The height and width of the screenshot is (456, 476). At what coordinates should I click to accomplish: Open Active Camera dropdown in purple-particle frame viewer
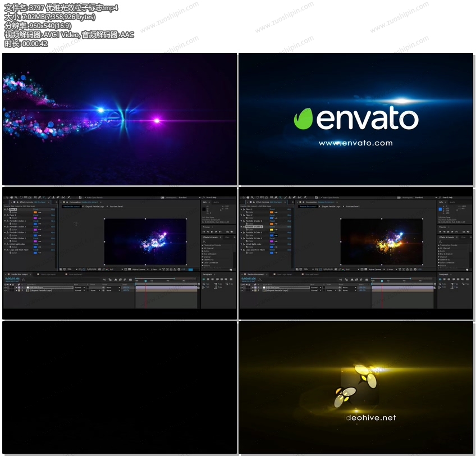tap(139, 270)
